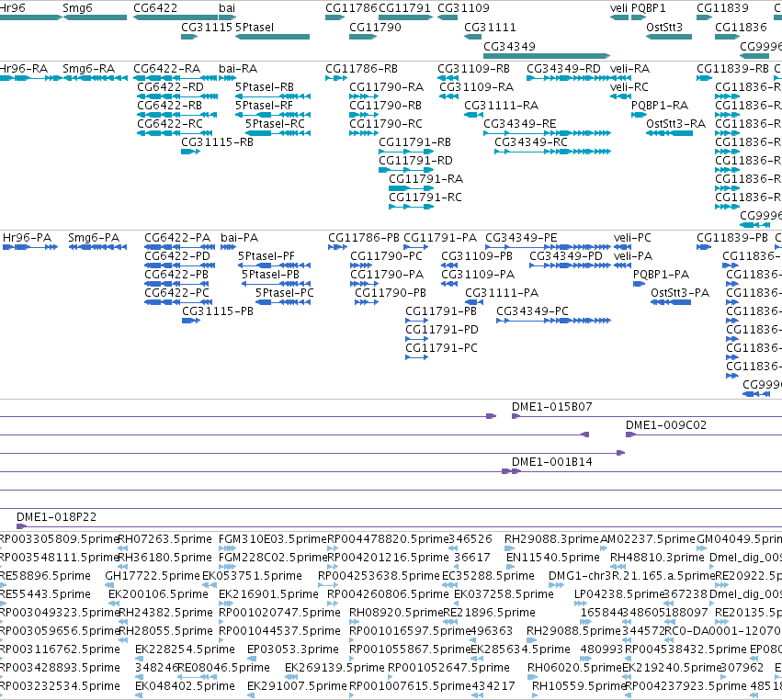Viewport: 782px width, 700px height.
Task: Select the CG6422-PD protein label
Action: coord(177,256)
